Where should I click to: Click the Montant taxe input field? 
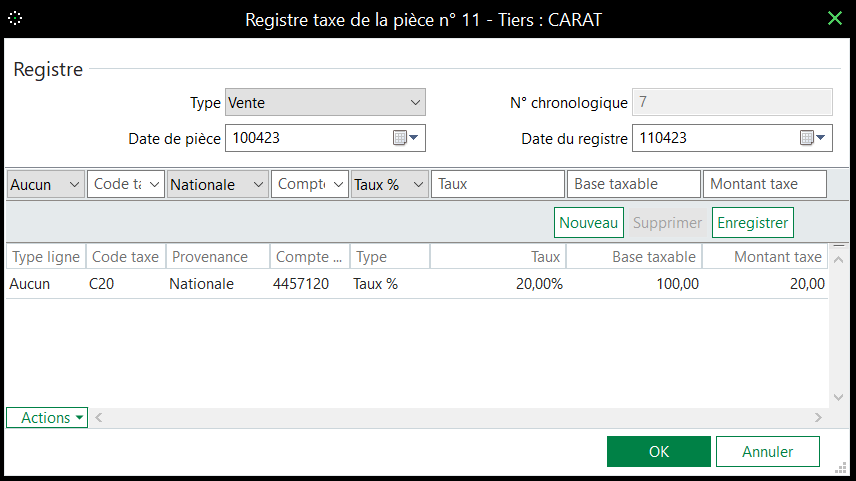pos(765,184)
